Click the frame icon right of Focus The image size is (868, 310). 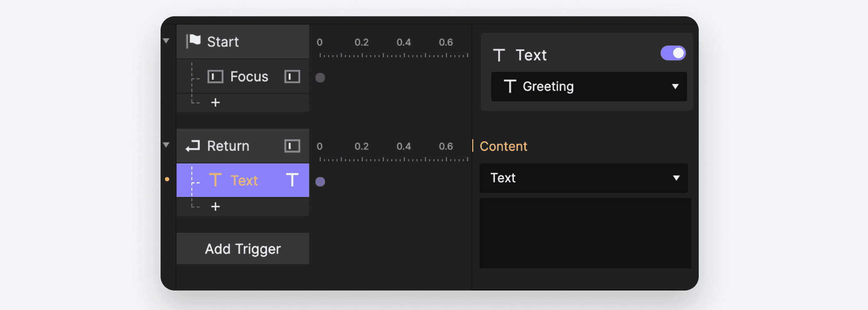tap(291, 76)
